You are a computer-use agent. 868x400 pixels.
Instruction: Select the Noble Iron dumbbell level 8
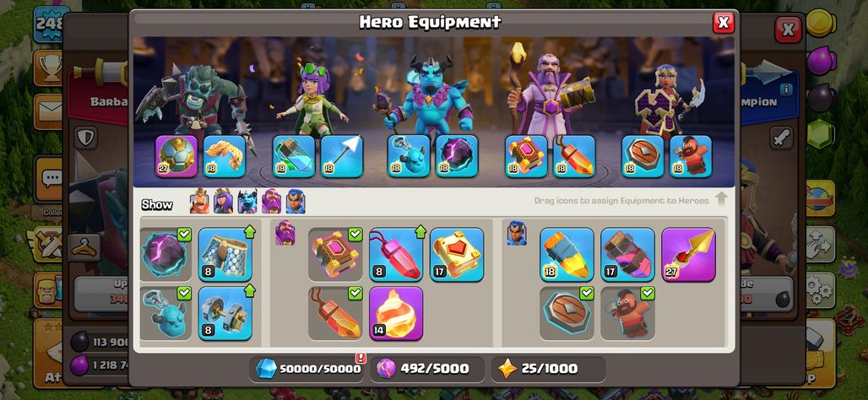coord(225,313)
